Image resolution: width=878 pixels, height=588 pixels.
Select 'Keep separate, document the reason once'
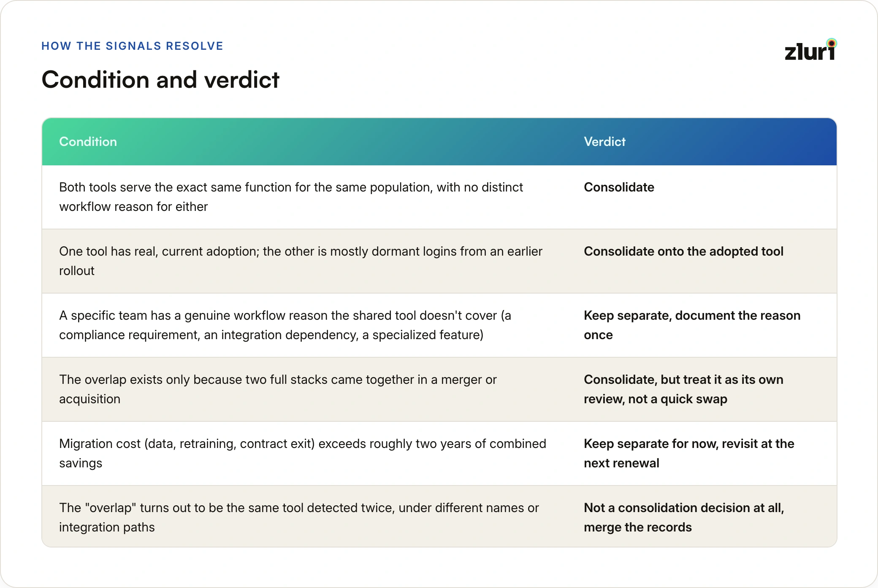[x=692, y=325]
